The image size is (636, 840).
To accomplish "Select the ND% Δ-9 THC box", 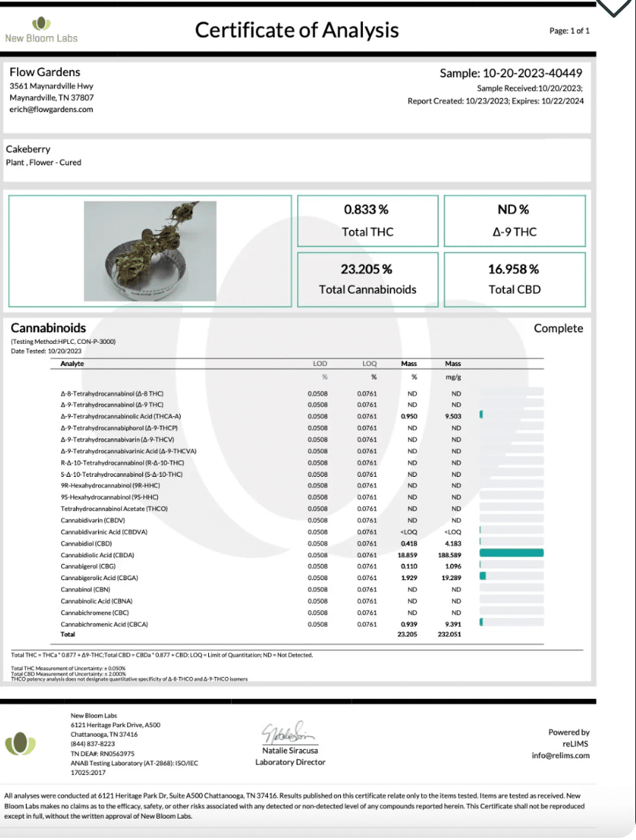I will pyautogui.click(x=514, y=221).
